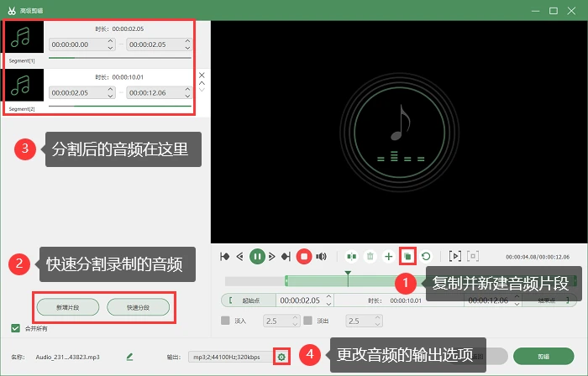Click the 新增片段 button

[x=68, y=307]
